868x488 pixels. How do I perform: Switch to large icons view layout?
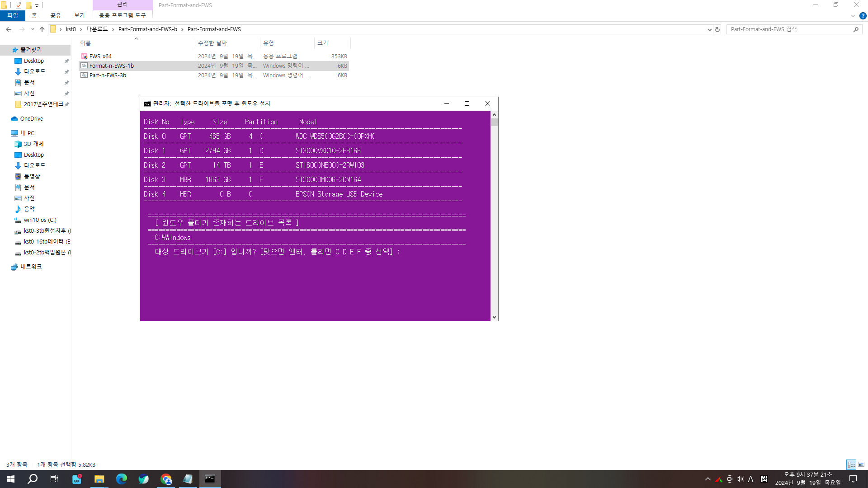click(x=861, y=465)
